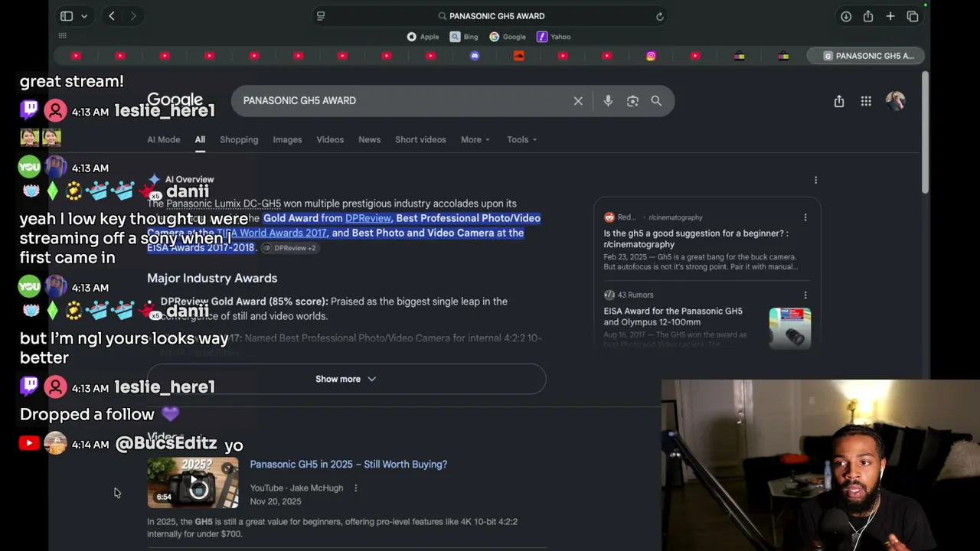
Task: Select the All results tab
Action: point(200,140)
